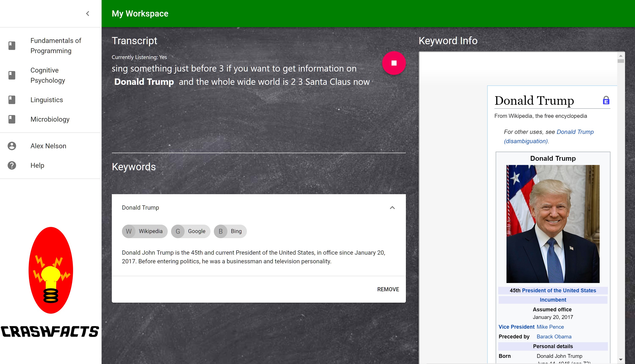Click the Keyword Info scrollbar down arrow
The width and height of the screenshot is (635, 364).
click(x=620, y=360)
